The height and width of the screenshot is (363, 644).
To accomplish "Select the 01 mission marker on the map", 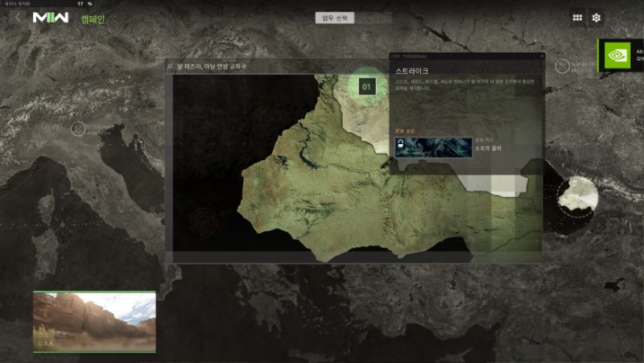I will coord(367,86).
